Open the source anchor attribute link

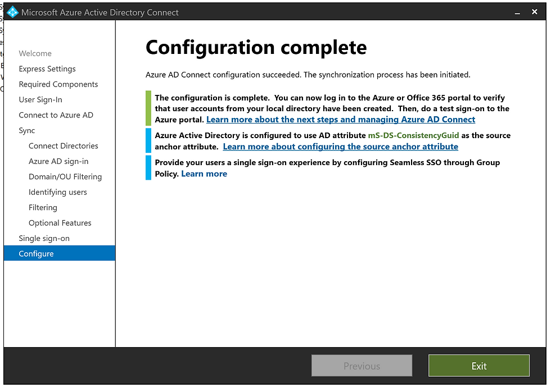pyautogui.click(x=341, y=147)
